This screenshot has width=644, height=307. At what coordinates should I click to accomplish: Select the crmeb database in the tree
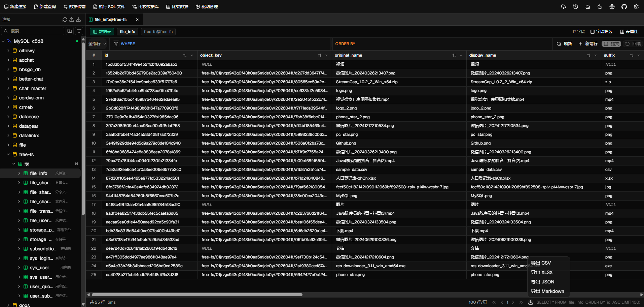(26, 107)
